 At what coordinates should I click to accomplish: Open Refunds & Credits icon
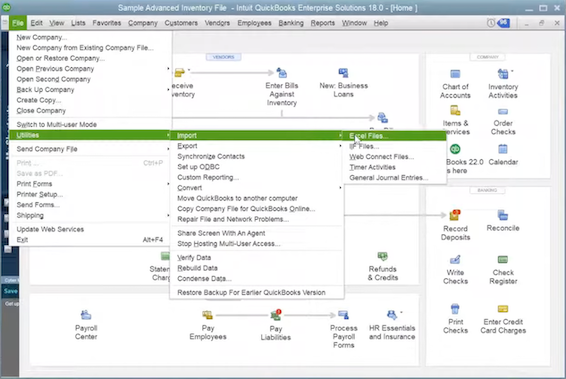pyautogui.click(x=382, y=257)
